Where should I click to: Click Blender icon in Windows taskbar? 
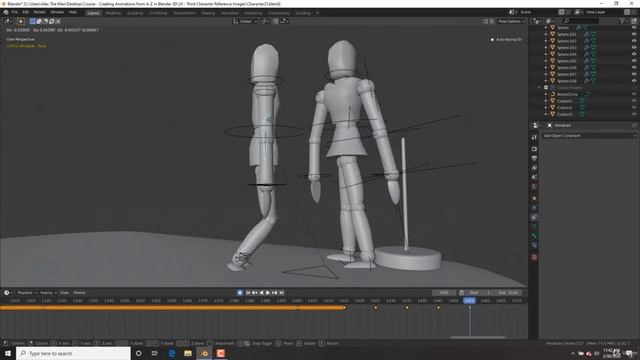click(204, 353)
